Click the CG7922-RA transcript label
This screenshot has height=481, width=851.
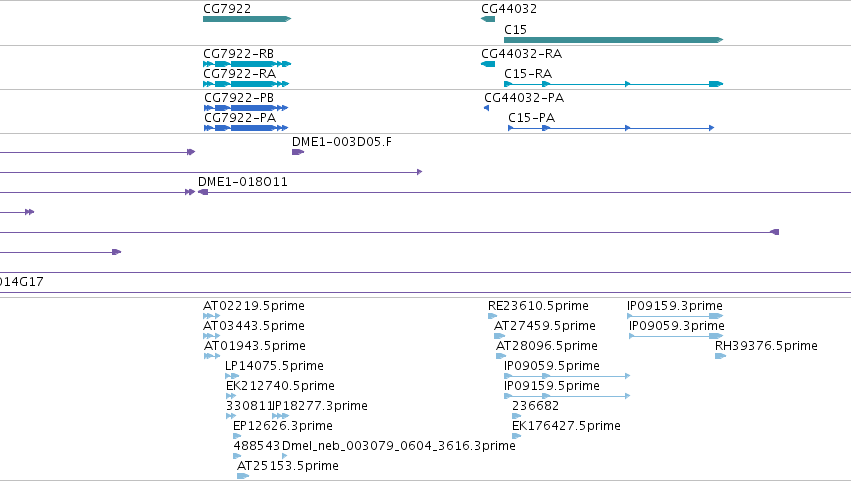point(239,74)
